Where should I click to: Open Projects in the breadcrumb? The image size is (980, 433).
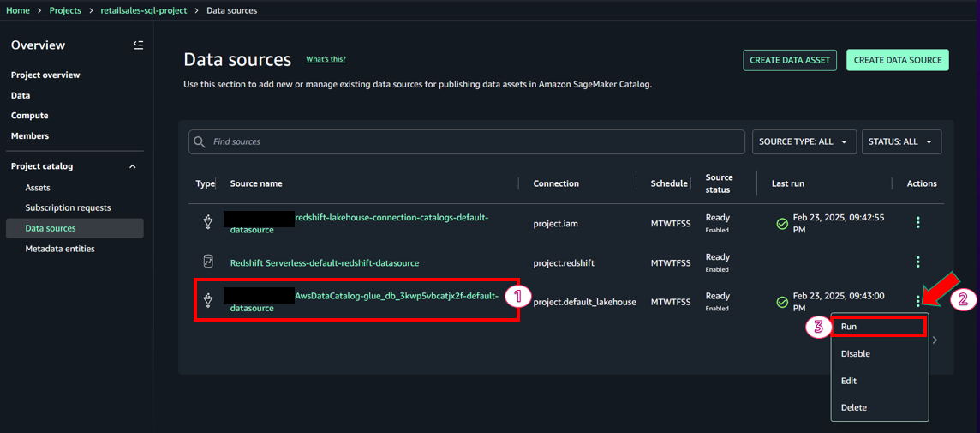[x=66, y=10]
